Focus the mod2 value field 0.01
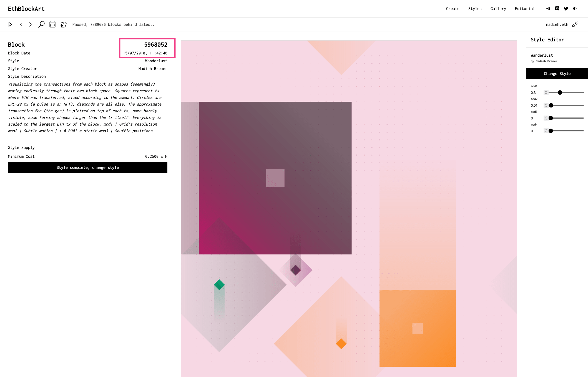 tap(537, 105)
